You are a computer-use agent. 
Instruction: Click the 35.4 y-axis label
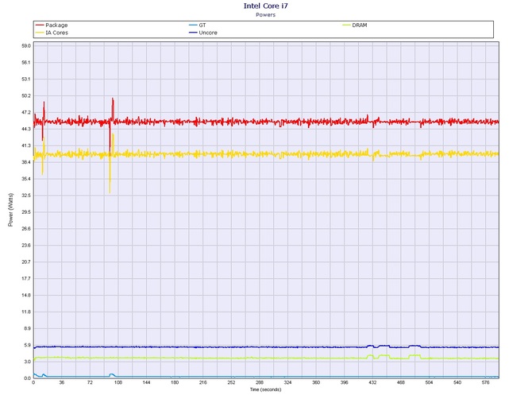(26, 179)
